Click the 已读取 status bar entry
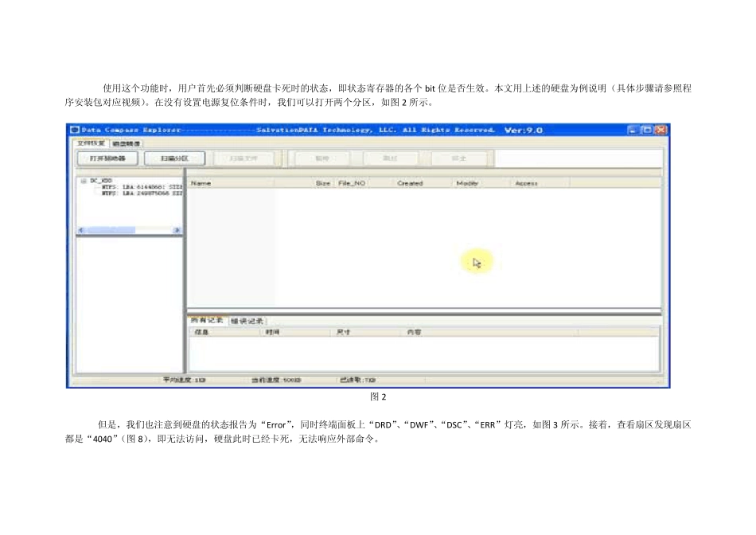 tap(358, 380)
